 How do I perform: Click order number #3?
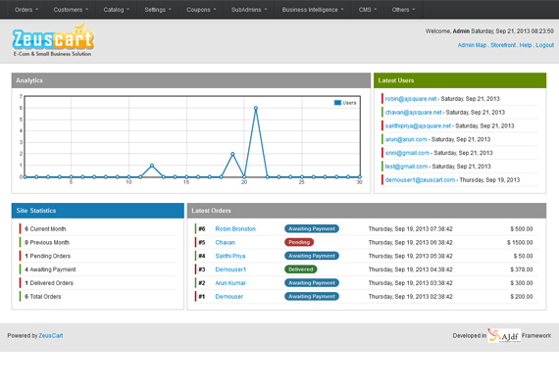(x=202, y=269)
